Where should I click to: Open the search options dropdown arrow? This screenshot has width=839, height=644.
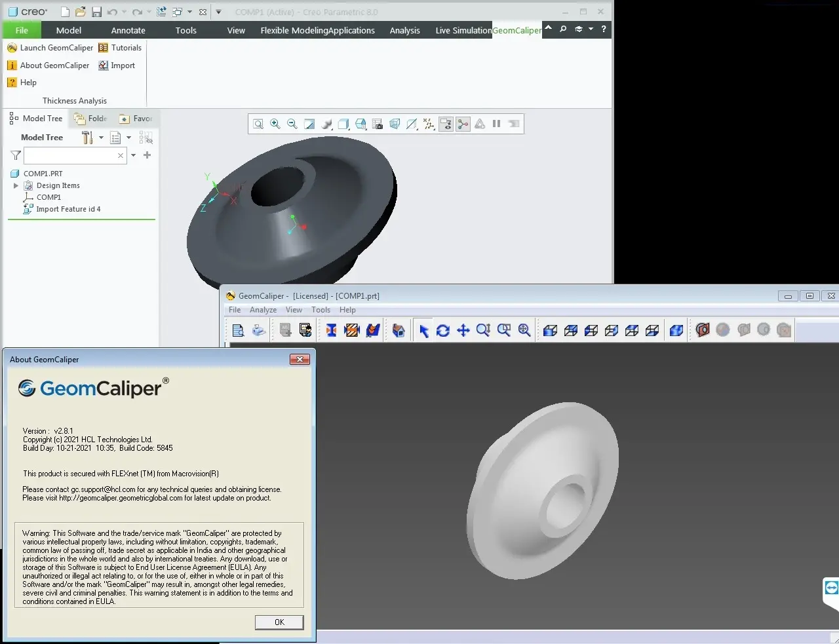tap(134, 155)
